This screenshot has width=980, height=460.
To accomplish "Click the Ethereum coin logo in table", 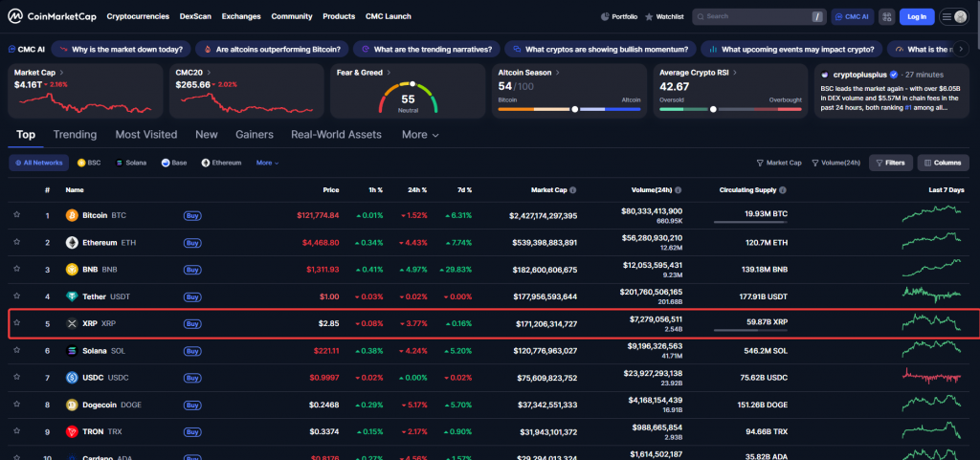I will click(x=71, y=243).
